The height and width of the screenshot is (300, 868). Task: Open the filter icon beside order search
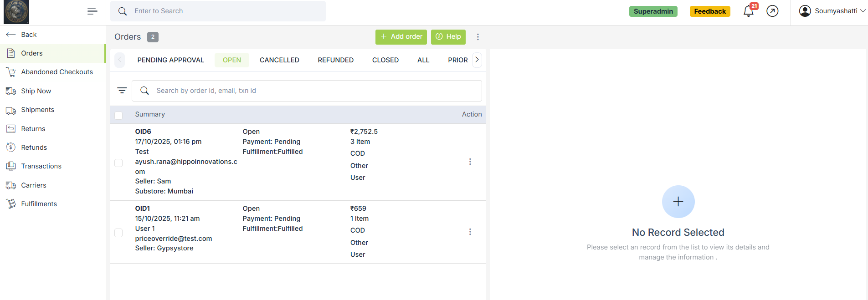(x=122, y=91)
